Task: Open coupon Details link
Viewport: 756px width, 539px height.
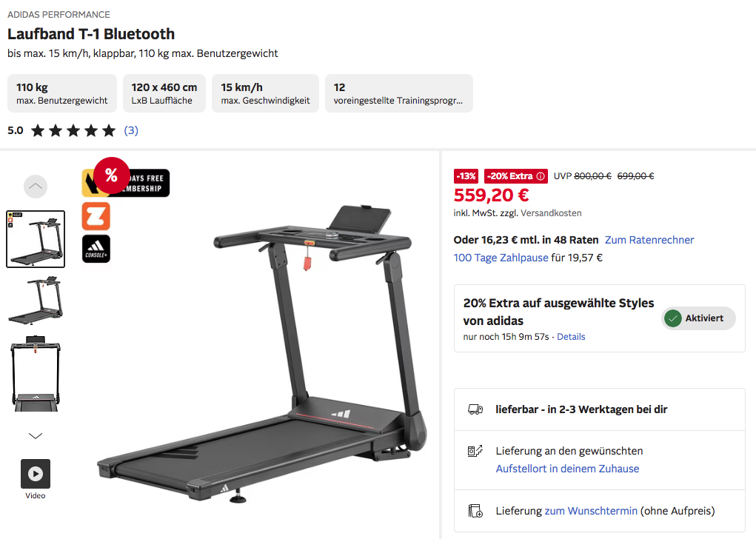Action: (x=571, y=337)
